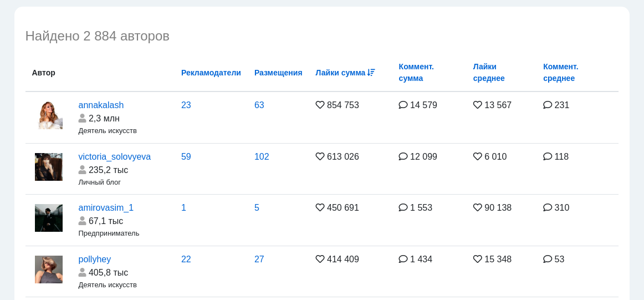Open the 102 placements link for victoria_solovyeva
This screenshot has height=300, width=644.
(262, 156)
